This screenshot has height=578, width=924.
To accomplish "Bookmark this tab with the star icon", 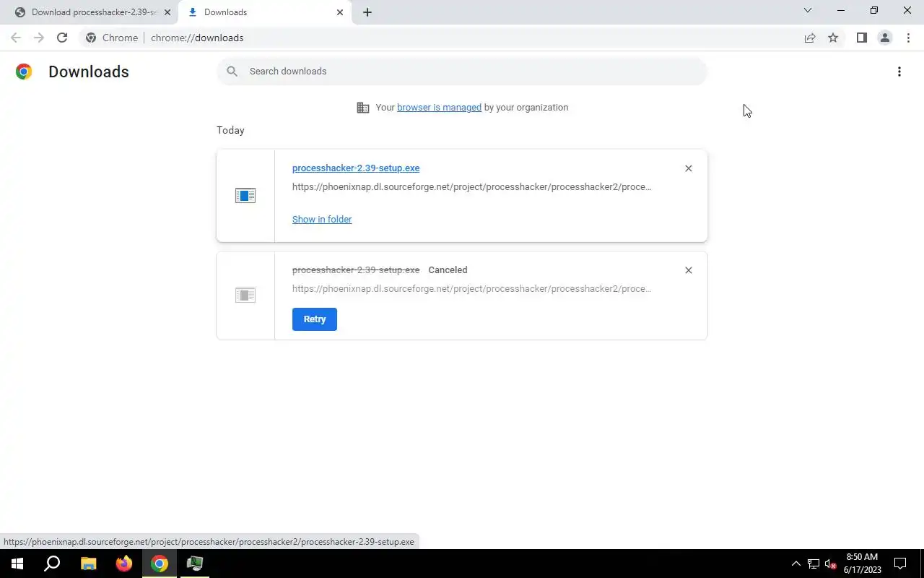I will click(x=833, y=38).
